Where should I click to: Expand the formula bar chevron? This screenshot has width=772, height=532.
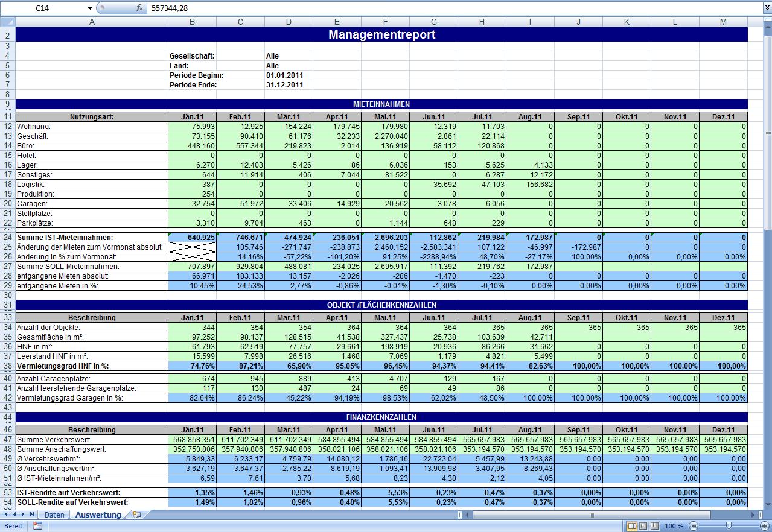click(767, 8)
